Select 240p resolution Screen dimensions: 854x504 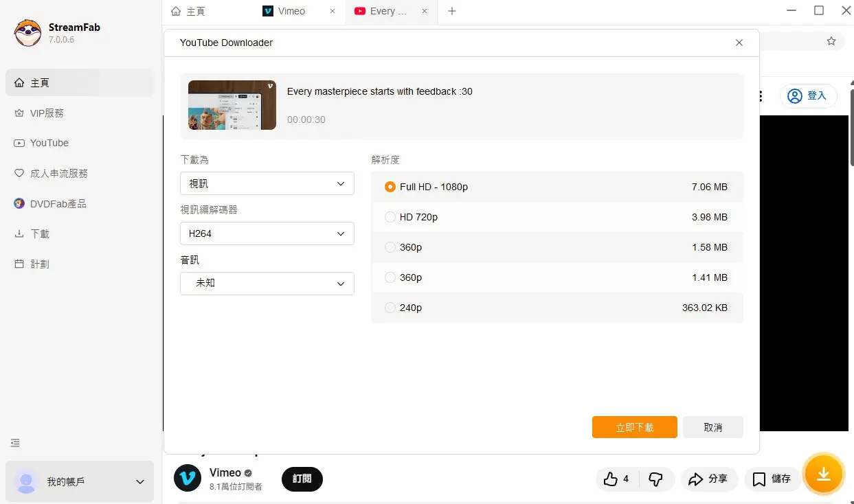click(x=557, y=308)
